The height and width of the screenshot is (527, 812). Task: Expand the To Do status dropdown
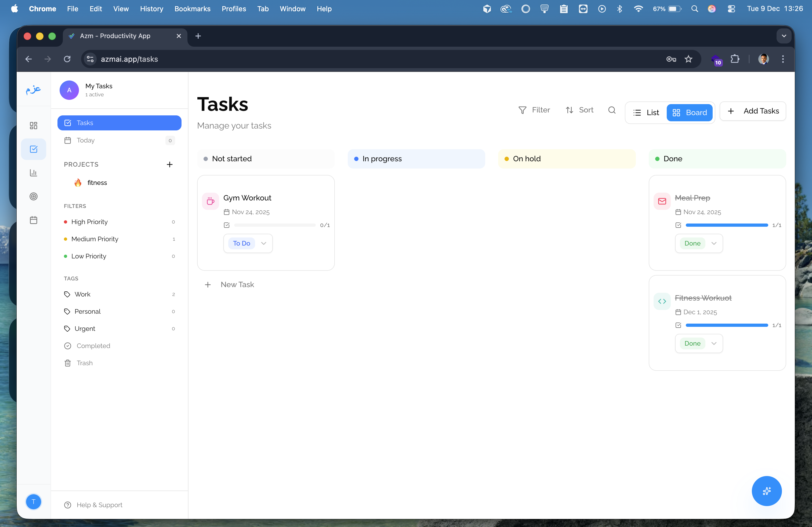(x=263, y=243)
